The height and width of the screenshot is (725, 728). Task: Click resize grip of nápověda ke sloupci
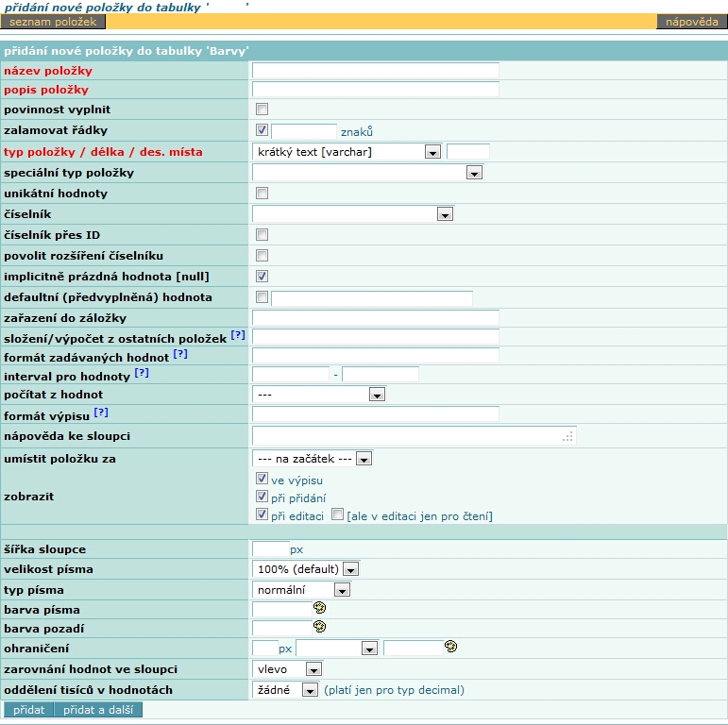(567, 436)
